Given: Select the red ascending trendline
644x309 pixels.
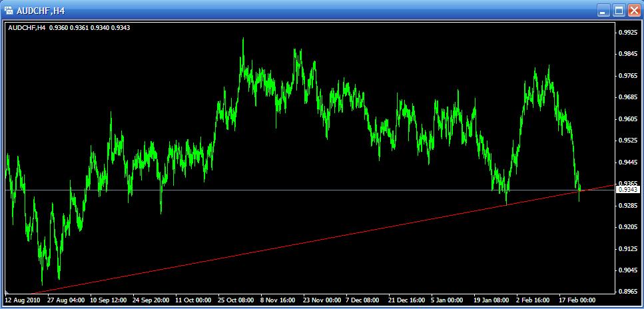Looking at the screenshot, I should pyautogui.click(x=333, y=241).
